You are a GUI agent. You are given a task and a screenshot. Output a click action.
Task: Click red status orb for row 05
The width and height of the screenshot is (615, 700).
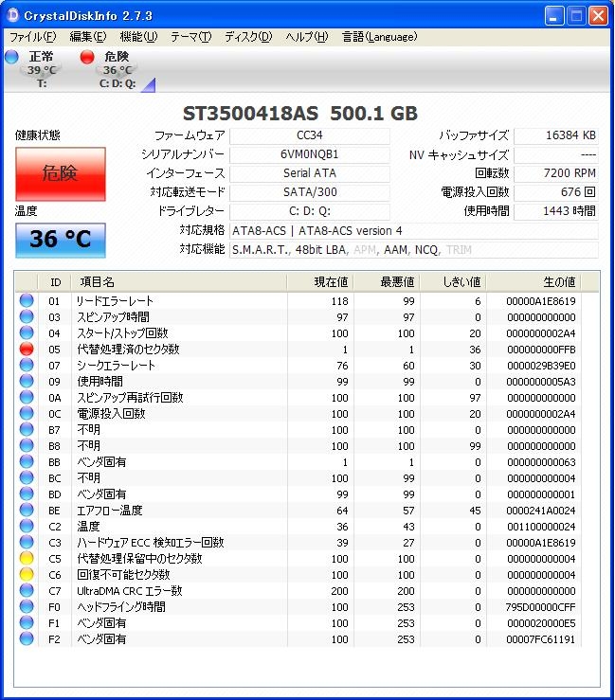(27, 349)
